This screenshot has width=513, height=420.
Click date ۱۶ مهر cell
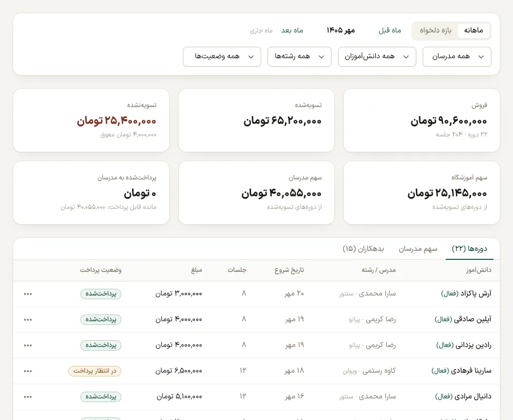[294, 397]
